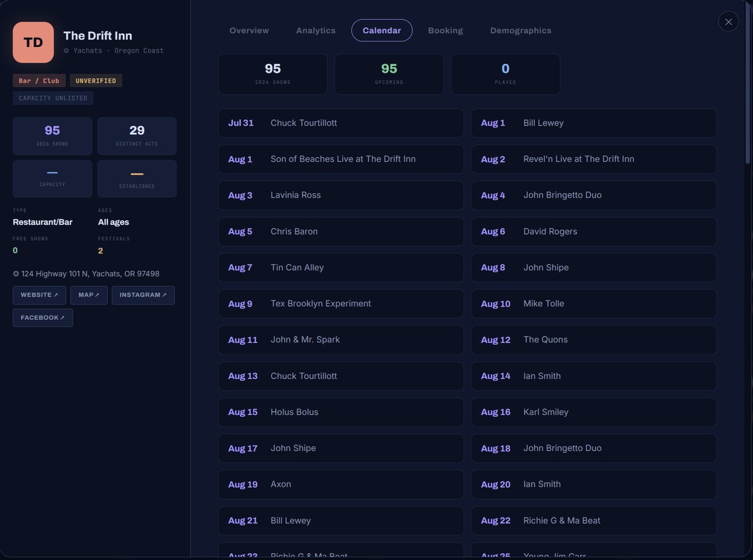Open Aug 22 Richie G & Ma Beat show
The width and height of the screenshot is (753, 560).
tap(594, 520)
